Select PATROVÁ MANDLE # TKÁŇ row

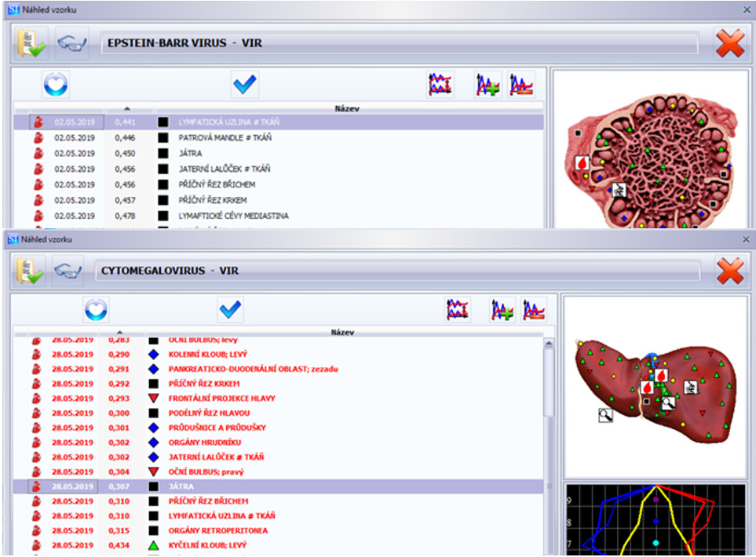[279, 138]
